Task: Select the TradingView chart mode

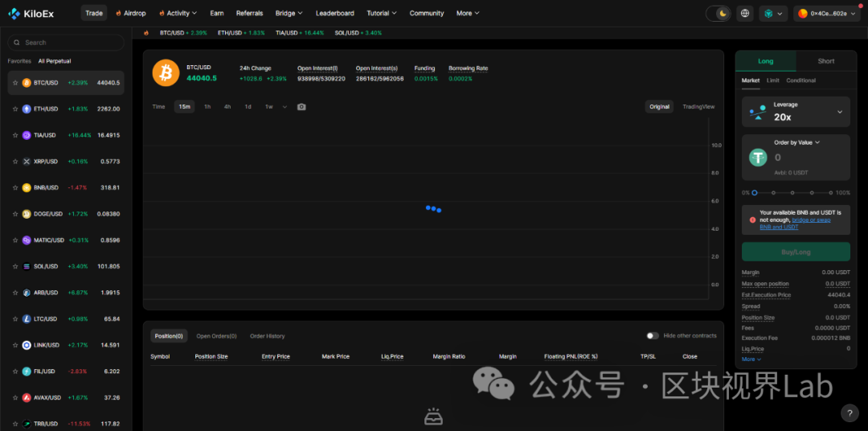Action: pos(698,107)
